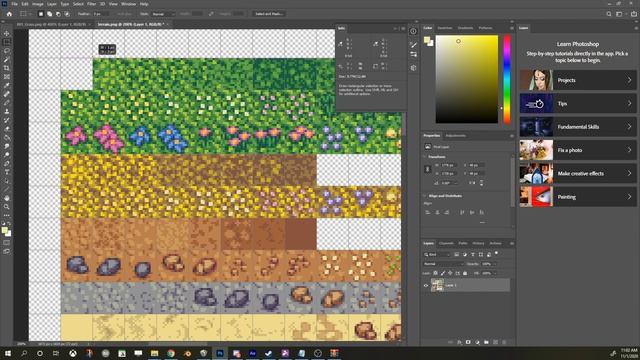The height and width of the screenshot is (360, 640).
Task: Open adjustment layer menu at Layers panel bottom
Action: click(477, 342)
